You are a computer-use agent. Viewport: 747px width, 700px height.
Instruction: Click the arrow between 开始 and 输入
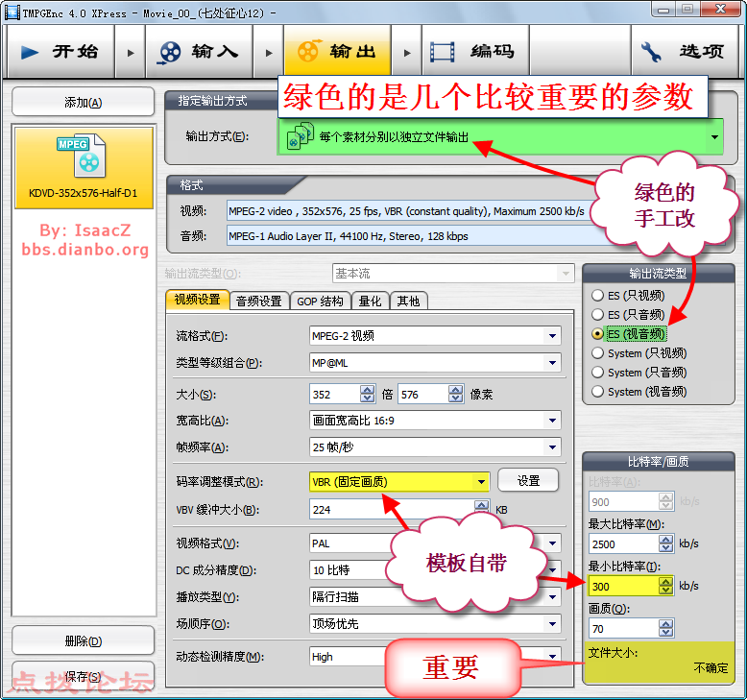130,53
